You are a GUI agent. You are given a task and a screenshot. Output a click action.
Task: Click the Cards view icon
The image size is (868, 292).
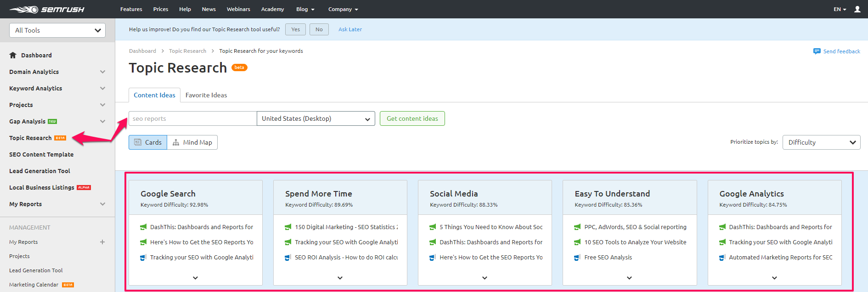click(138, 142)
